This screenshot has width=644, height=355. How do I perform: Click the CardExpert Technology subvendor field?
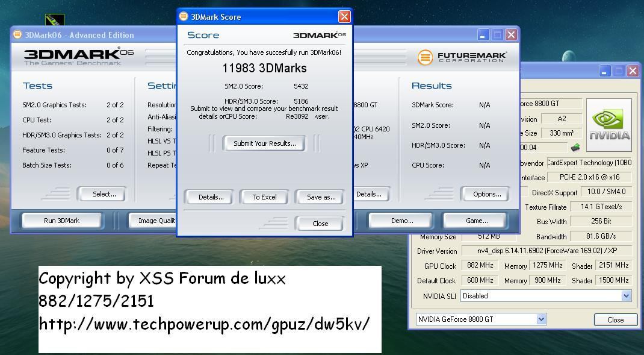pos(589,163)
